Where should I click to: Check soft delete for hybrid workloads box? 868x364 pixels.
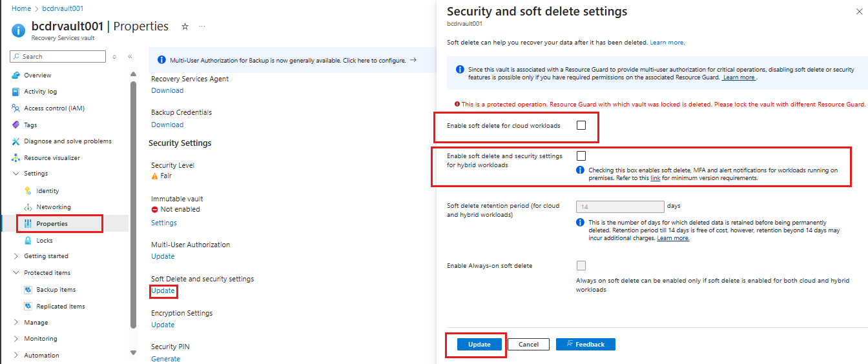pos(581,156)
